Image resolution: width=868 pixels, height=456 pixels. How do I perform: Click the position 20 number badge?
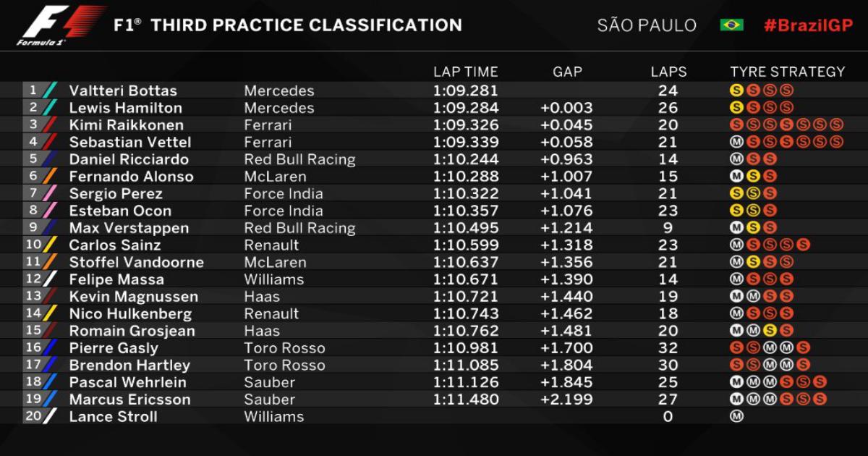33,416
